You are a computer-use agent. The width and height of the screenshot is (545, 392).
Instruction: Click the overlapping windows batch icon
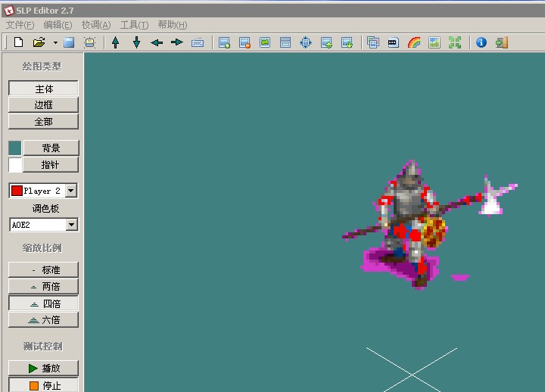click(373, 42)
